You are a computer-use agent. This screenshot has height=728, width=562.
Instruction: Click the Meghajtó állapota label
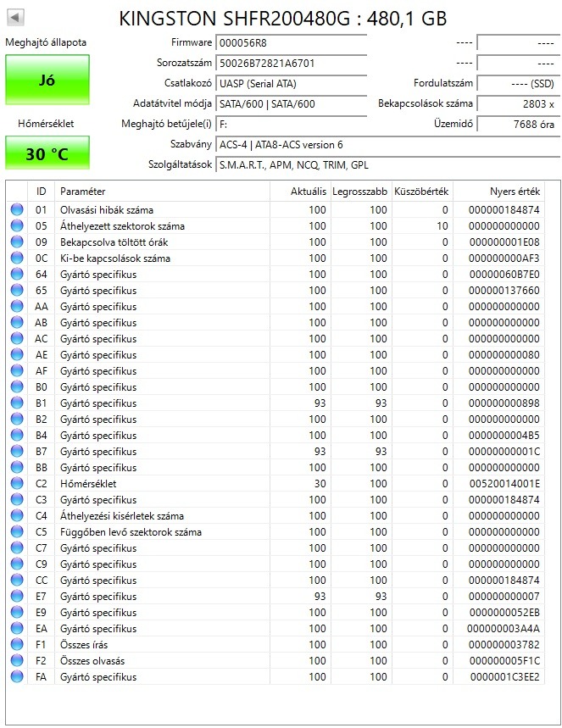tap(46, 42)
